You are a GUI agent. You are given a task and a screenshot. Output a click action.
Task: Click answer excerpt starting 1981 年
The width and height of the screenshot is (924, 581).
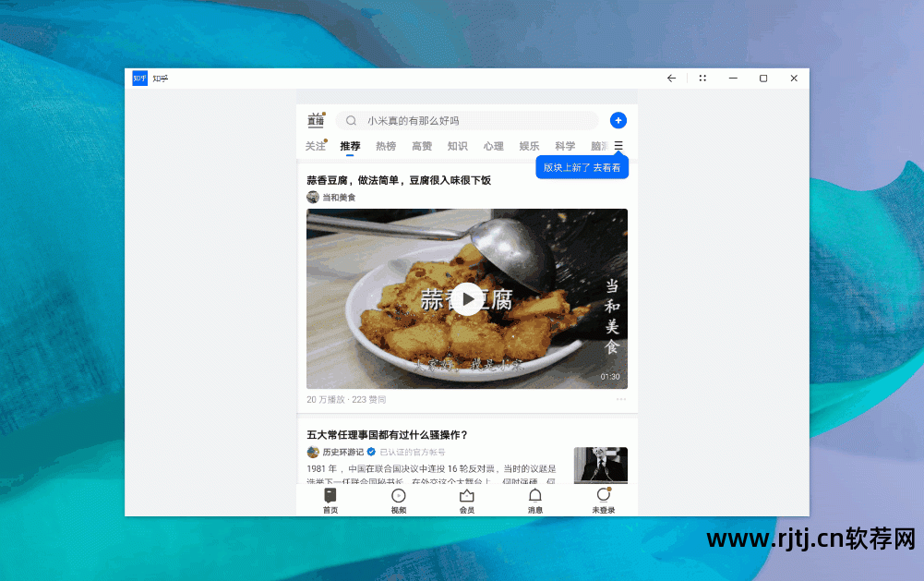click(x=431, y=475)
